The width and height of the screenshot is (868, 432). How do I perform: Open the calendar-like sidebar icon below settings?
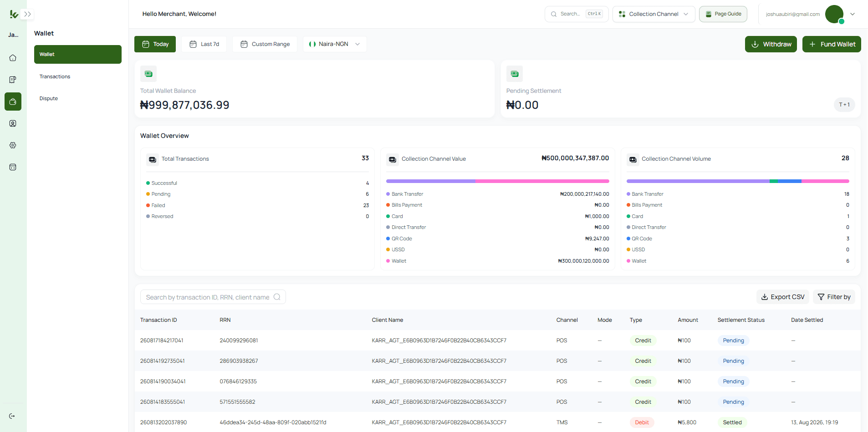[x=13, y=167]
